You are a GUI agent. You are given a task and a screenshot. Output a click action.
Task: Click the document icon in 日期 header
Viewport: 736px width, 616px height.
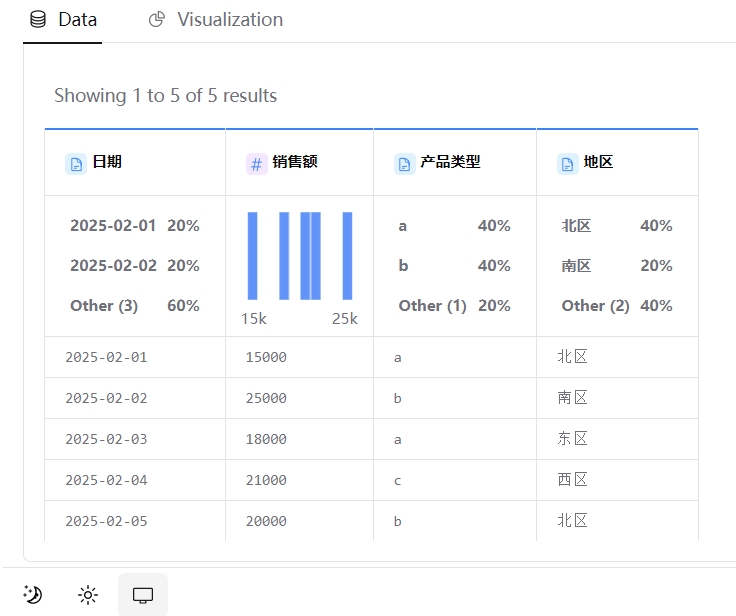[x=76, y=164]
